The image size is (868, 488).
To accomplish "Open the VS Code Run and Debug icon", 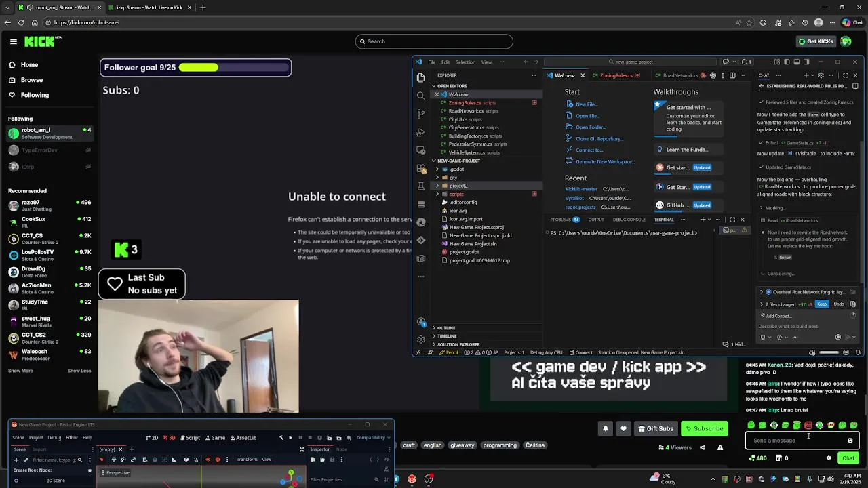I will pyautogui.click(x=420, y=132).
